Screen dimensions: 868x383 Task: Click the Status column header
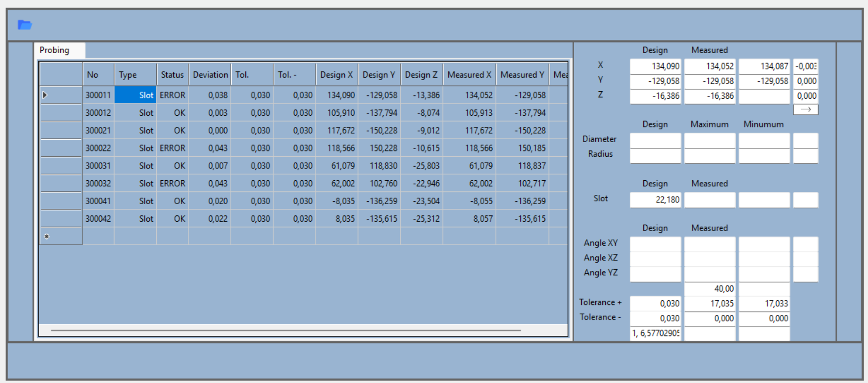tap(172, 75)
